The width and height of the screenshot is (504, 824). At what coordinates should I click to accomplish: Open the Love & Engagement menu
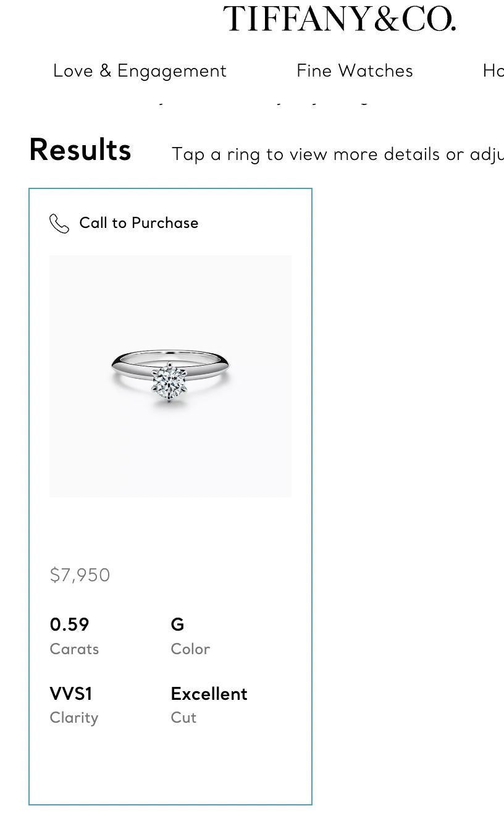click(x=140, y=71)
